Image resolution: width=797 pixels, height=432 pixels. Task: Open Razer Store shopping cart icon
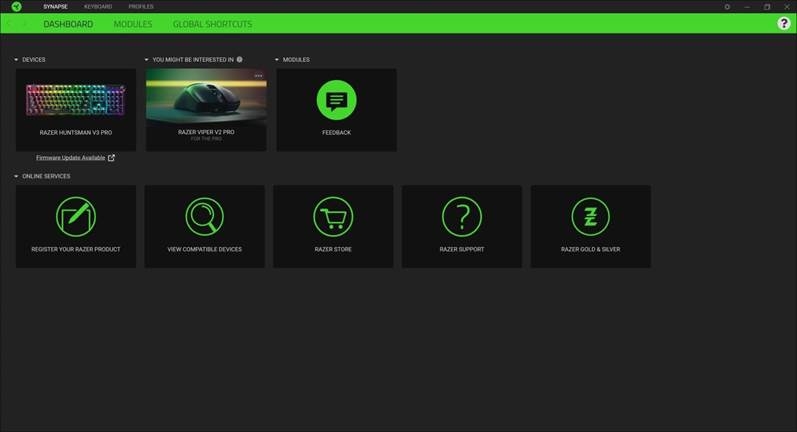[x=333, y=217]
